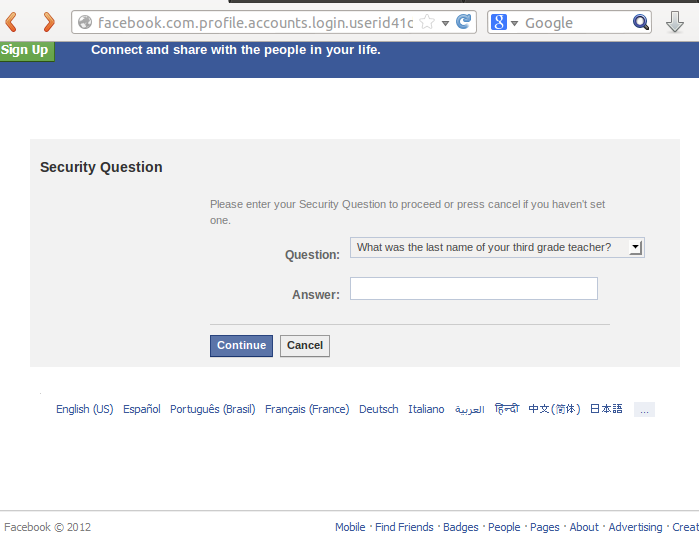Bookmark this page with the star icon
This screenshot has width=699, height=534.
tap(427, 22)
